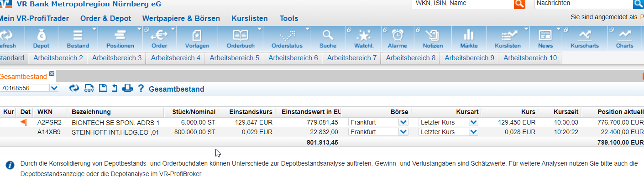
Task: Open the Wertpapiere & Börsen menu
Action: [181, 19]
